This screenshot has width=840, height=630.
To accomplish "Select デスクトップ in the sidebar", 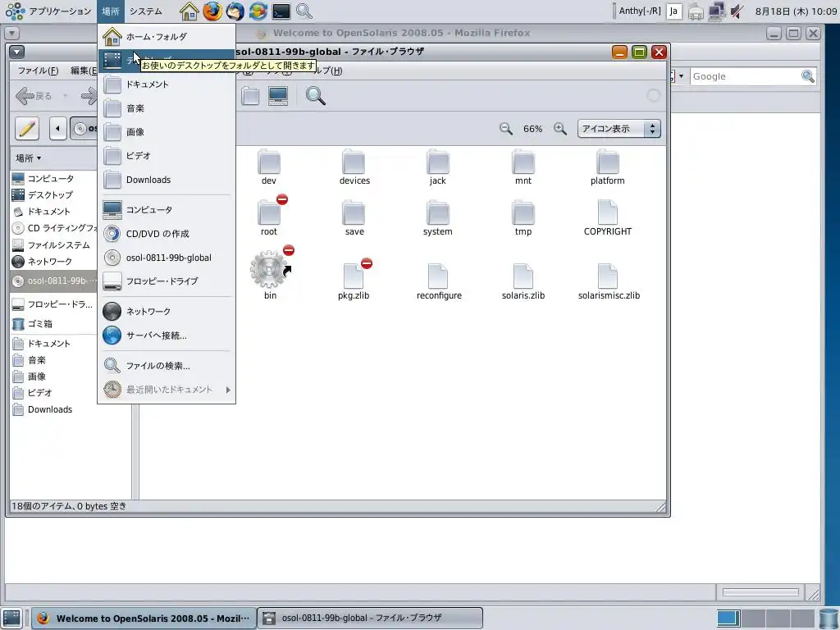I will pyautogui.click(x=50, y=194).
